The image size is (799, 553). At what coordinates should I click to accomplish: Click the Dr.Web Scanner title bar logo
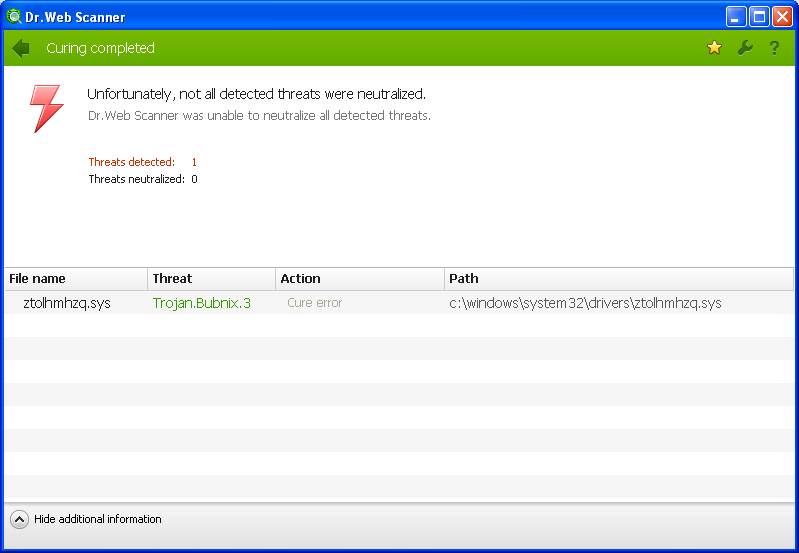pyautogui.click(x=14, y=17)
